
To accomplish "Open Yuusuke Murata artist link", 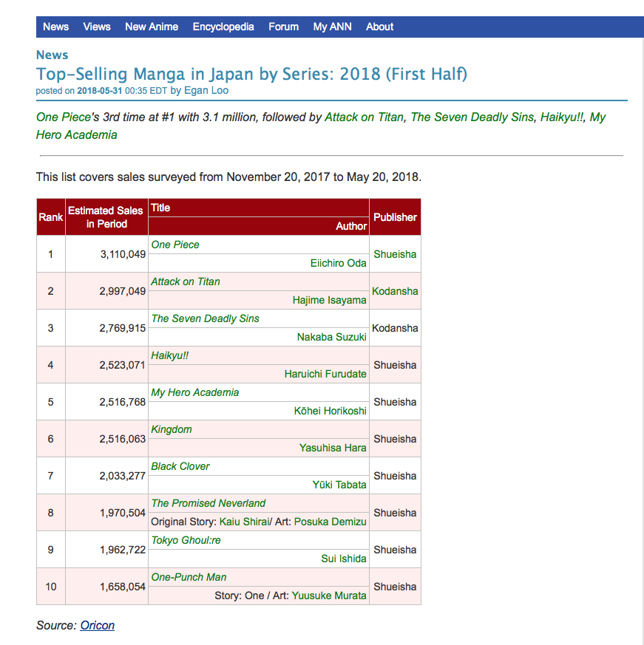I will coord(329,596).
